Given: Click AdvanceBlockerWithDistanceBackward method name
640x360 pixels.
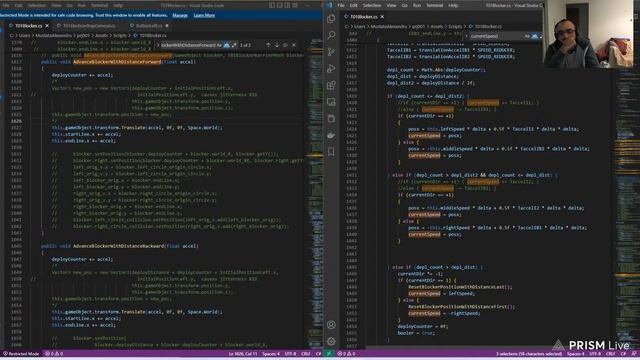Looking at the screenshot, I should click(x=118, y=246).
